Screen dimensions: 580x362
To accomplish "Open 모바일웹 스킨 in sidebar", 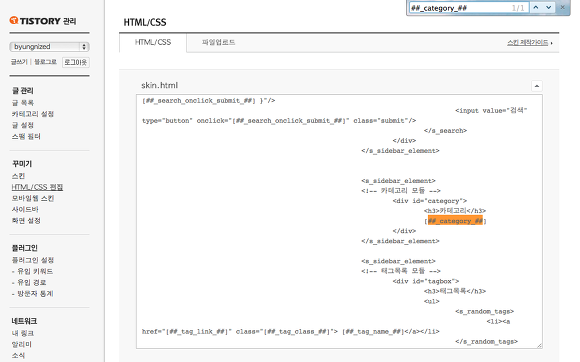I will 33,198.
